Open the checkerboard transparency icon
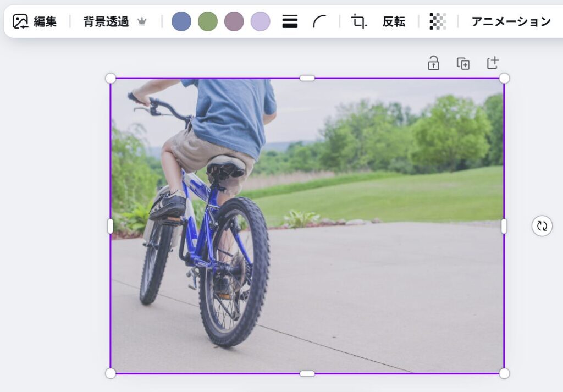The image size is (563, 392). pyautogui.click(x=438, y=21)
